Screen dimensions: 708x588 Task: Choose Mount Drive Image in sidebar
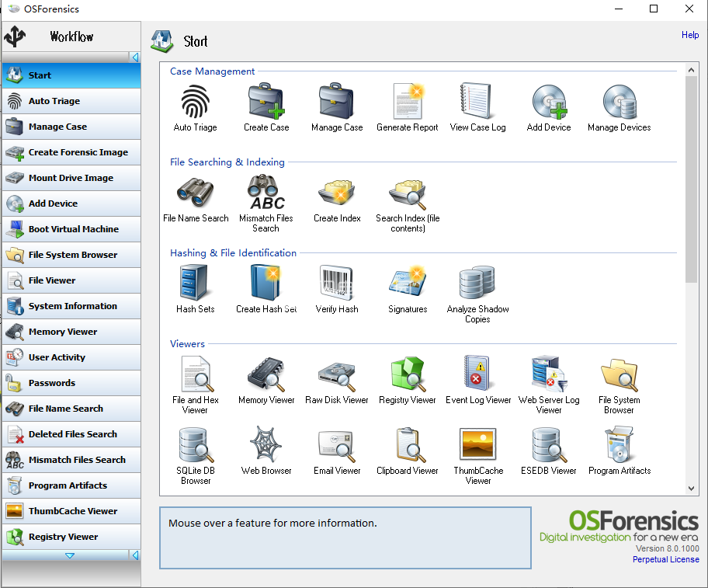pyautogui.click(x=71, y=178)
